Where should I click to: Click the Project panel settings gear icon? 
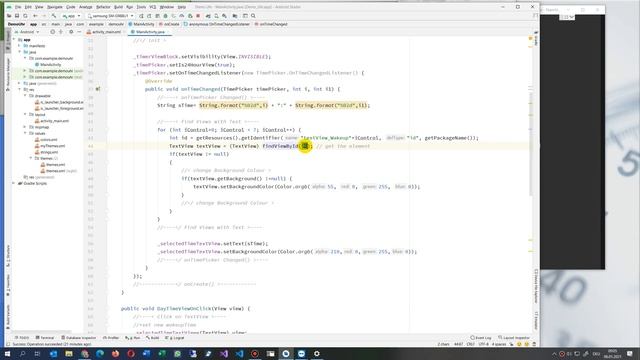coord(71,32)
